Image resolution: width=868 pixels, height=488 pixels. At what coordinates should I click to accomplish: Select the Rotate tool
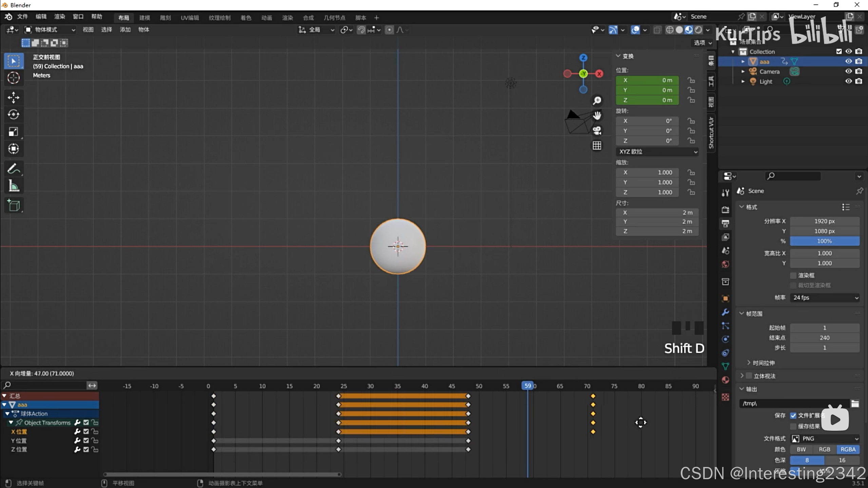click(x=14, y=115)
